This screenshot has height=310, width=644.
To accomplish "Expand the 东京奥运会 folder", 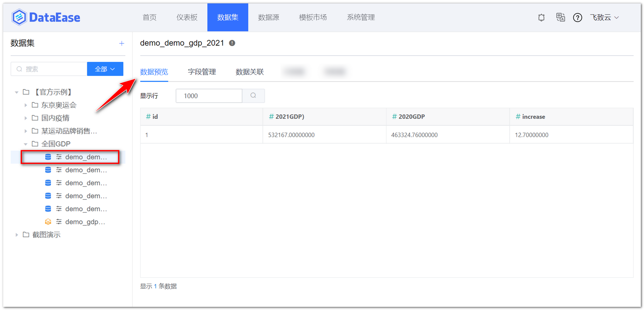I will 26,105.
